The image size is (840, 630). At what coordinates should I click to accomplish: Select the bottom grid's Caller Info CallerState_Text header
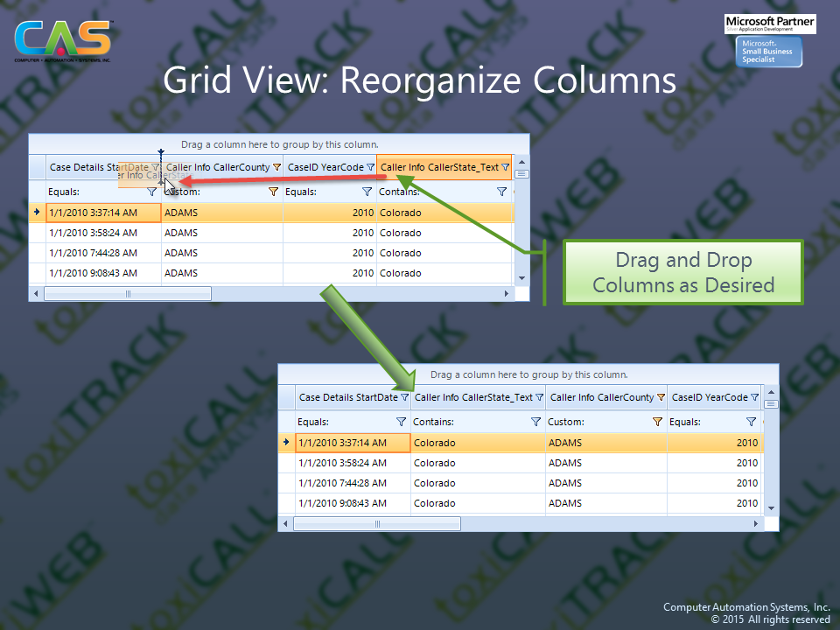[x=472, y=397]
